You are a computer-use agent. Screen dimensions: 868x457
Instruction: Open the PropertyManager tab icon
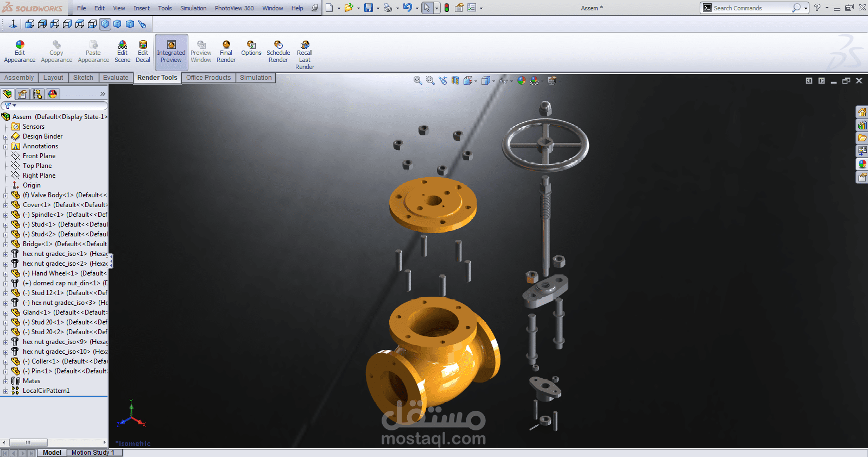pos(22,94)
